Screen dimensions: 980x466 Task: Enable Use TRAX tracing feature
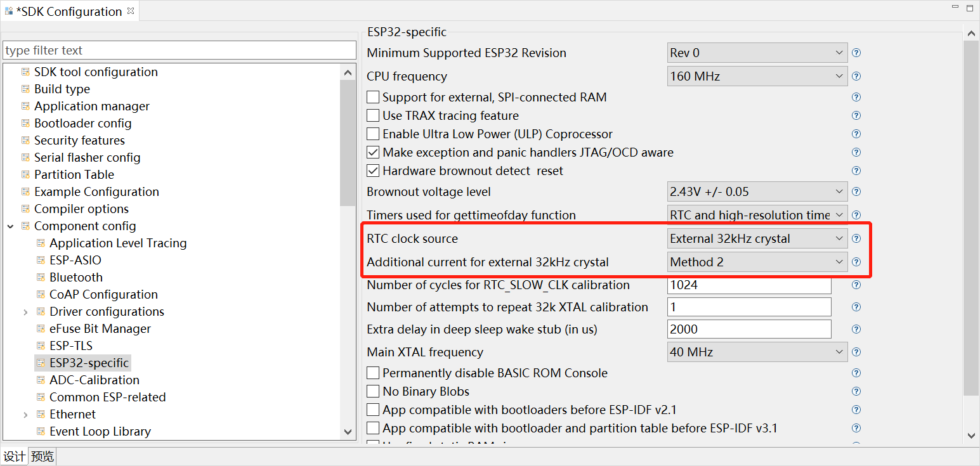[373, 115]
